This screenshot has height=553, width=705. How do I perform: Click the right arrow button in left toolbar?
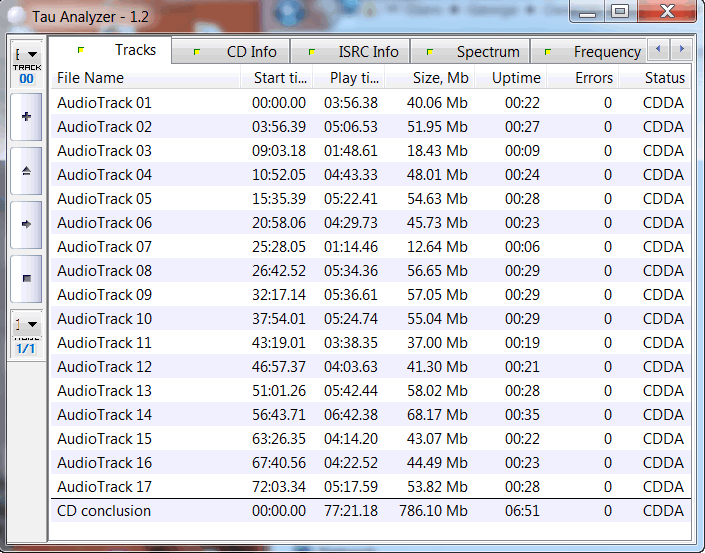point(26,223)
